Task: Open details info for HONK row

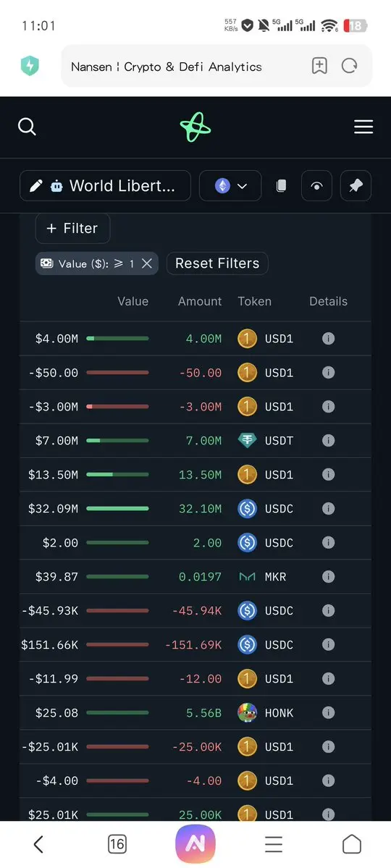Action: tap(329, 713)
